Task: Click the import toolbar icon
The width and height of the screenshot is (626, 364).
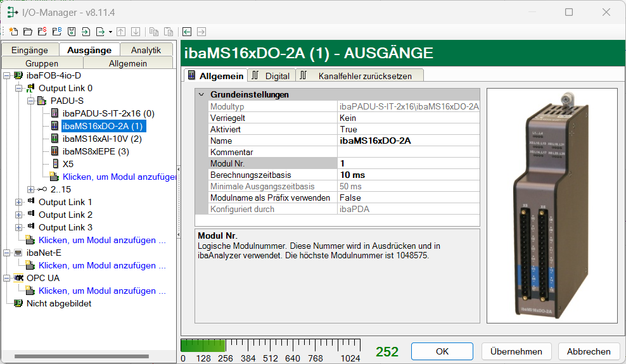Action: tap(86, 32)
